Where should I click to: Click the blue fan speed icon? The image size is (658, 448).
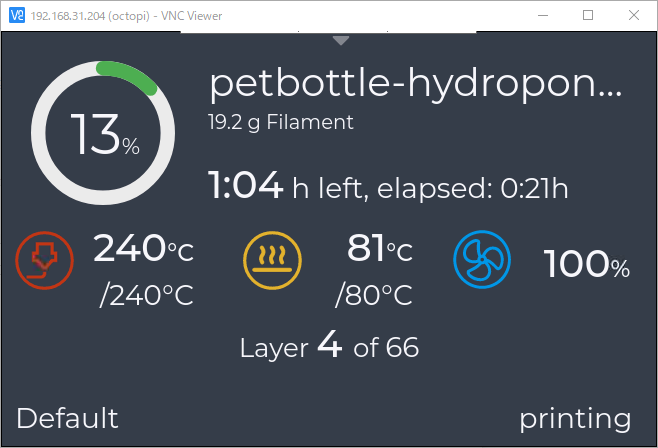(482, 259)
